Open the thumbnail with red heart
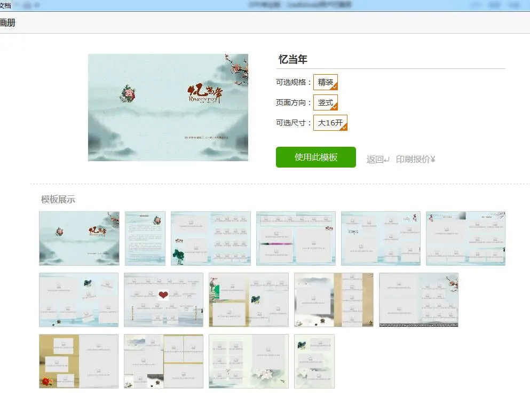 click(x=164, y=300)
